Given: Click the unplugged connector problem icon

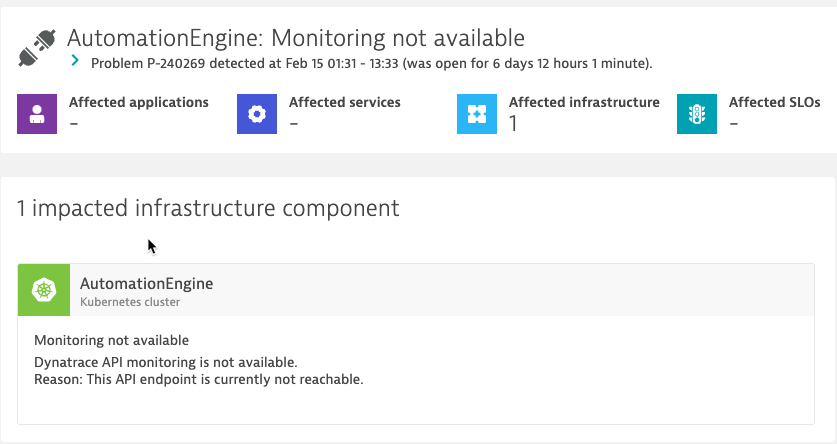Looking at the screenshot, I should 37,48.
